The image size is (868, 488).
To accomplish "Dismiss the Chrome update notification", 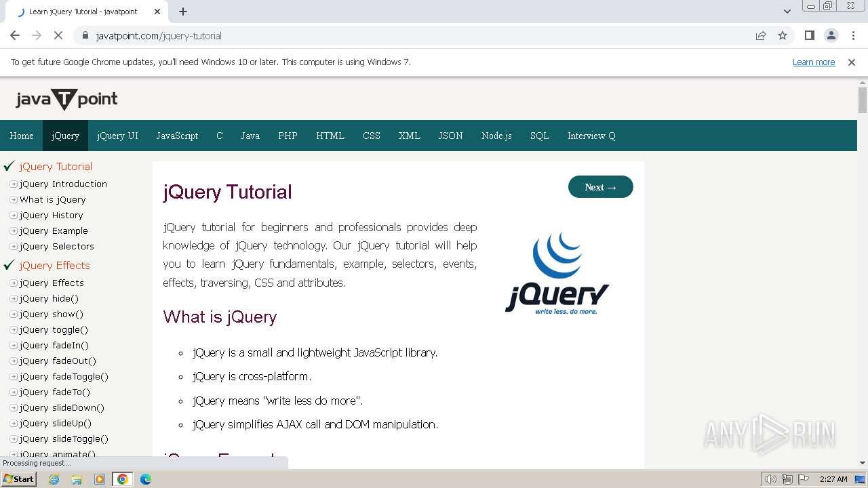I will (852, 62).
